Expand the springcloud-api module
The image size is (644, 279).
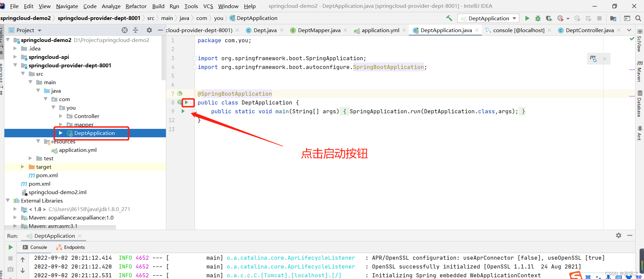click(x=15, y=57)
